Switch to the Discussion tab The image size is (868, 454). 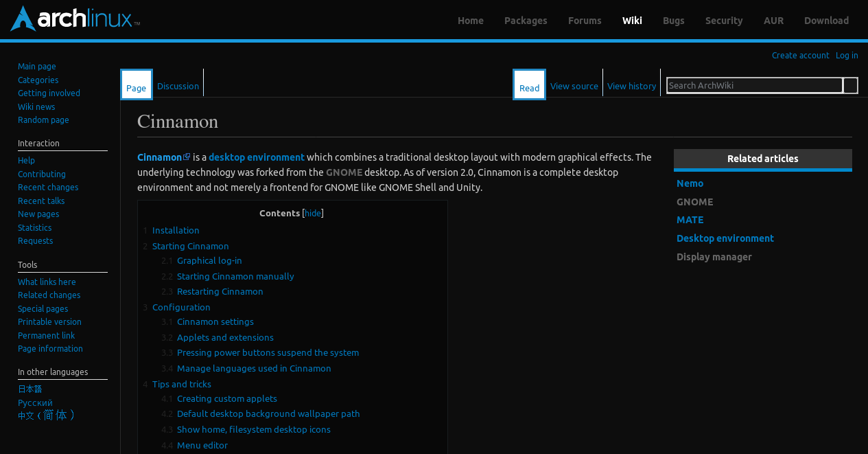coord(178,86)
